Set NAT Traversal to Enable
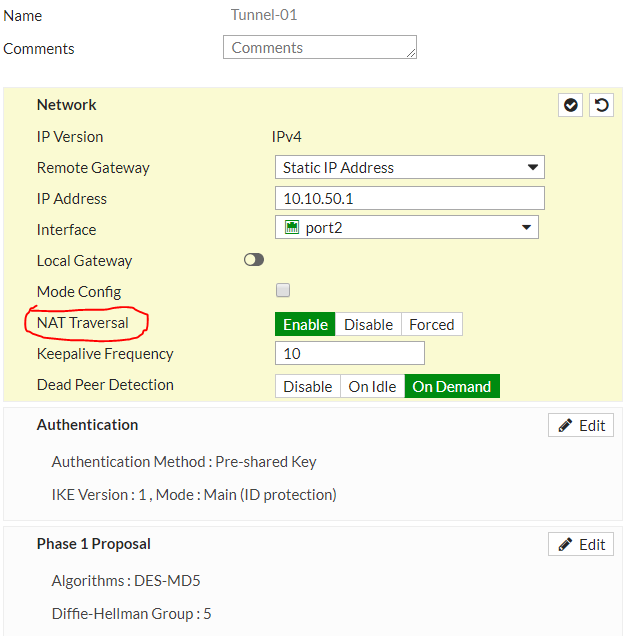 305,324
